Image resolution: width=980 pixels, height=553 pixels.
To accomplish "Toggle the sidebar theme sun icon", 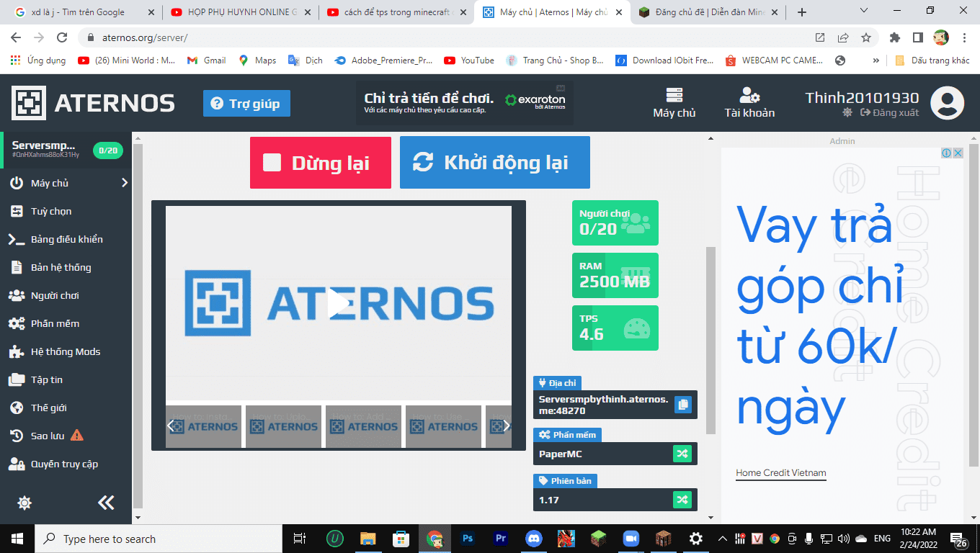I will point(24,503).
